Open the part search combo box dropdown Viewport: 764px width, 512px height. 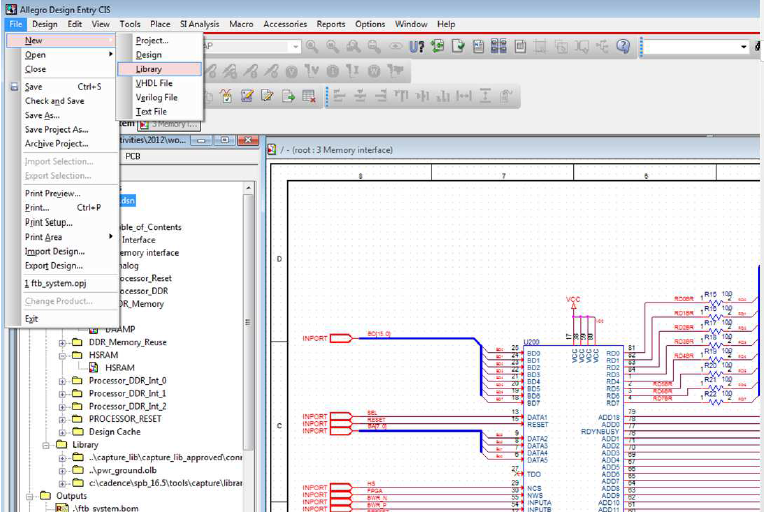pos(295,46)
